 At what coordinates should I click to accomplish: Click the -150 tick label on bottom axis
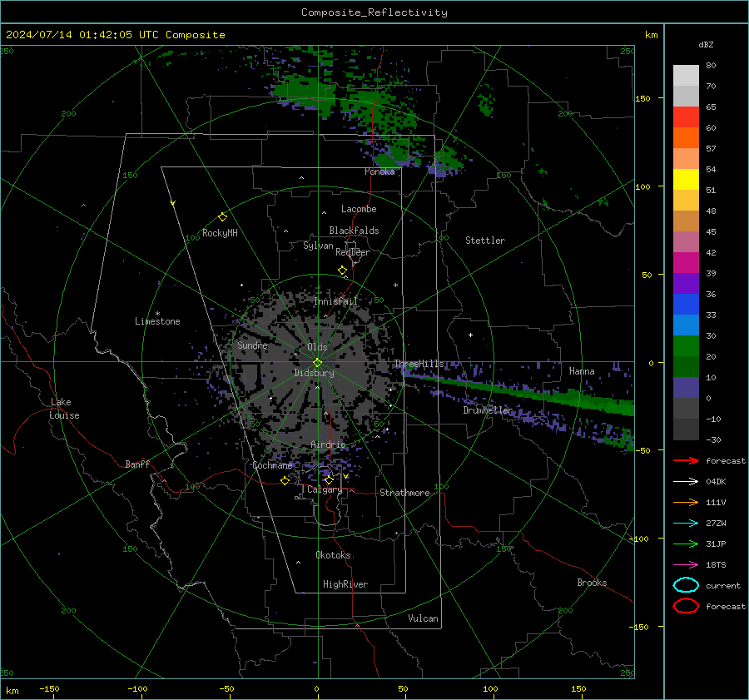[x=49, y=688]
